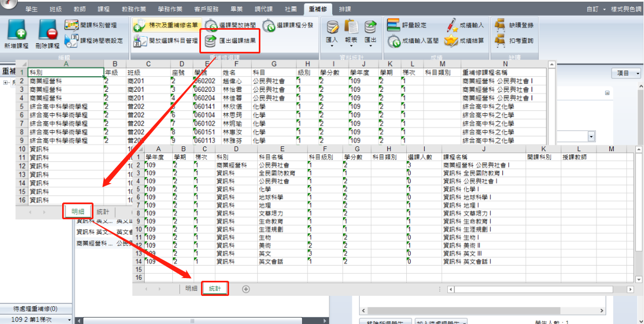Click the 新增課程 add course icon
Image resolution: width=644 pixels, height=324 pixels.
(x=16, y=35)
